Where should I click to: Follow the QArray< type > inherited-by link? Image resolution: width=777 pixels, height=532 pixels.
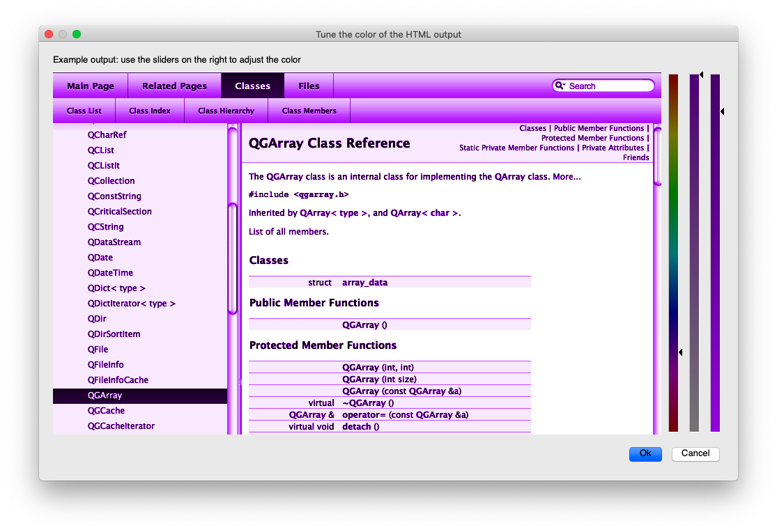pos(334,213)
